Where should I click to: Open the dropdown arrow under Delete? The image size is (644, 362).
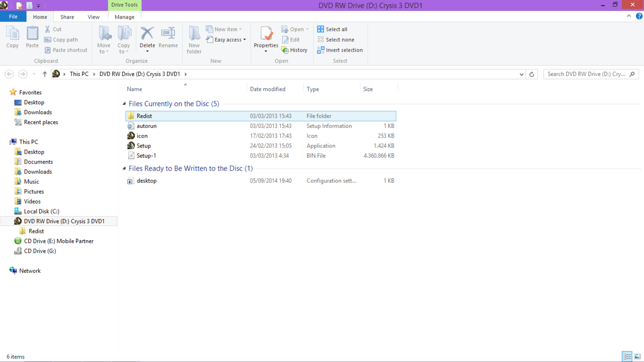pyautogui.click(x=147, y=51)
